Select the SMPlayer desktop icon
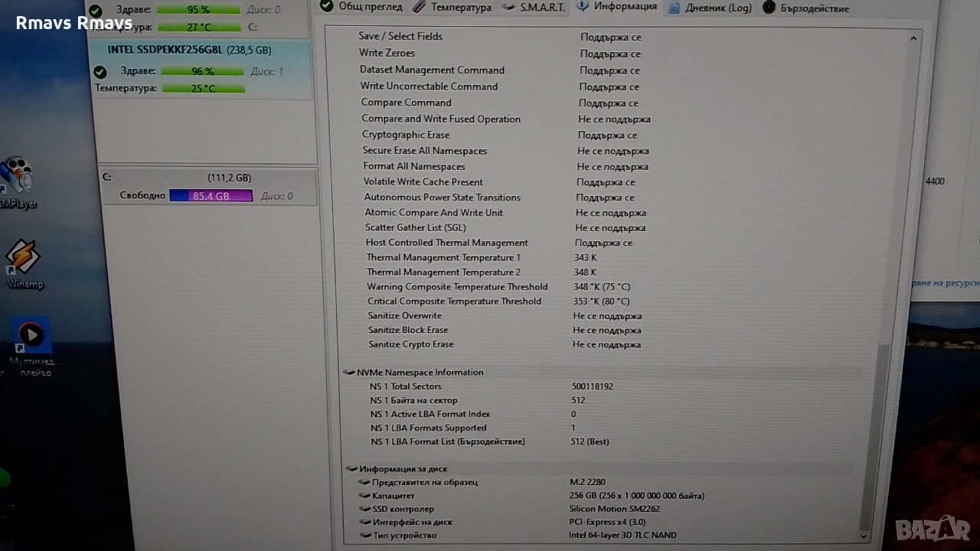Screen dimensions: 980x551 tap(17, 184)
